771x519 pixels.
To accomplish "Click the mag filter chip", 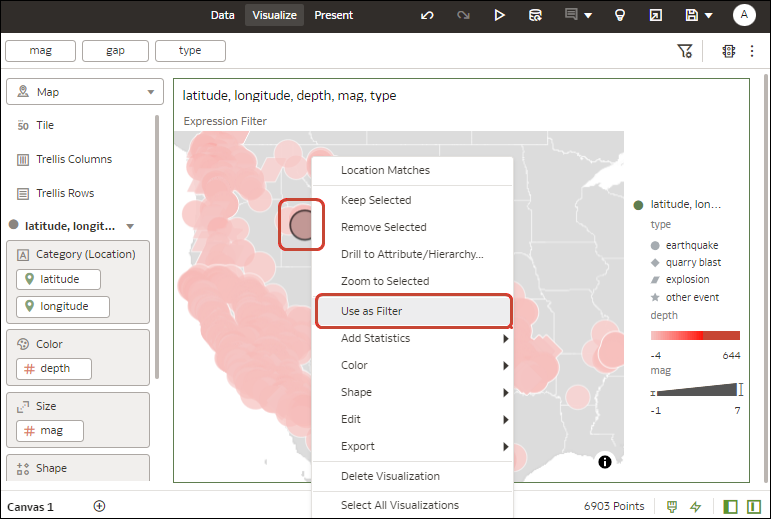I will tap(40, 51).
